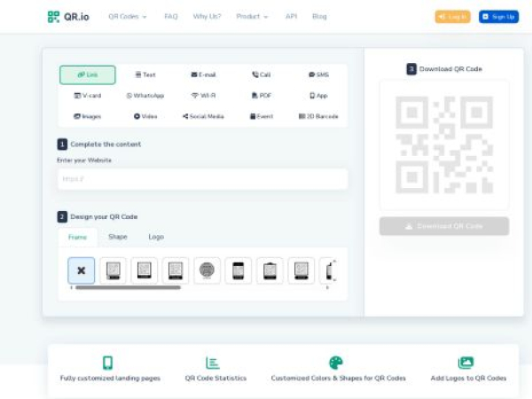Image resolution: width=532 pixels, height=399 pixels.
Task: Go to Why Us? page
Action: click(x=207, y=16)
